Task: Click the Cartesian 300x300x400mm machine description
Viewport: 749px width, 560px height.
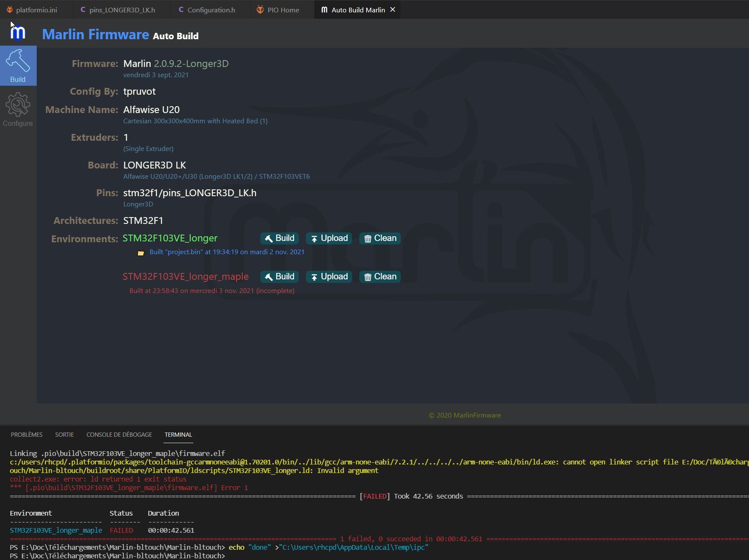Action: (x=195, y=121)
